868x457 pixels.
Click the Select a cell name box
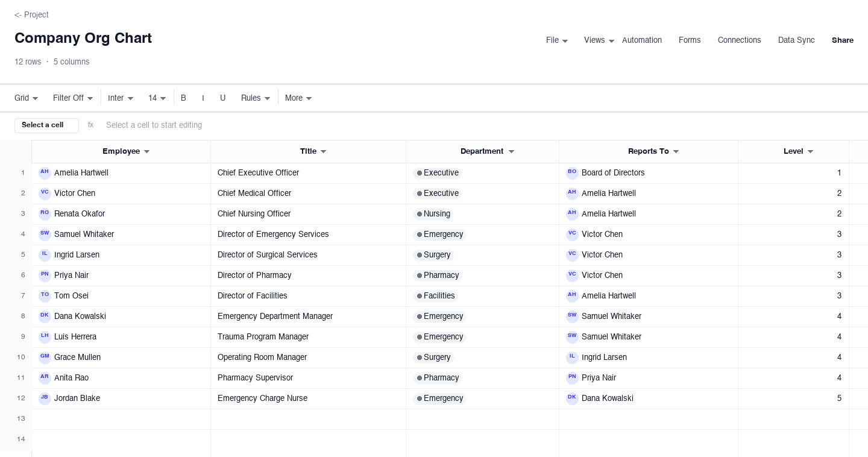(x=46, y=125)
